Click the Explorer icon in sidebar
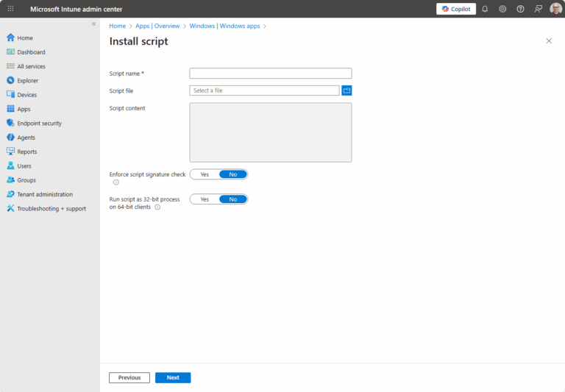 (x=10, y=80)
